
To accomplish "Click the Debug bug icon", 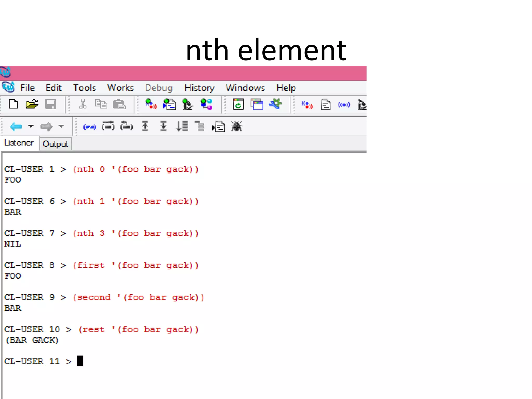I will click(236, 127).
